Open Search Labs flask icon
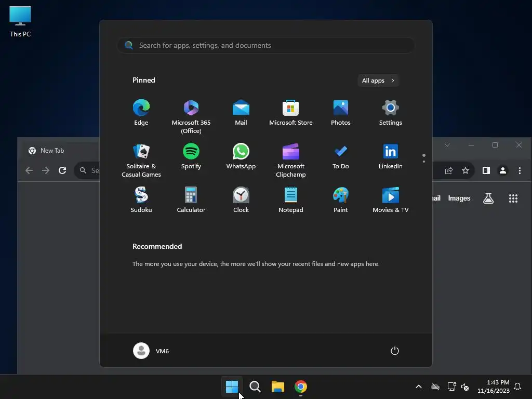Screen dimensions: 532x399 tap(488, 198)
